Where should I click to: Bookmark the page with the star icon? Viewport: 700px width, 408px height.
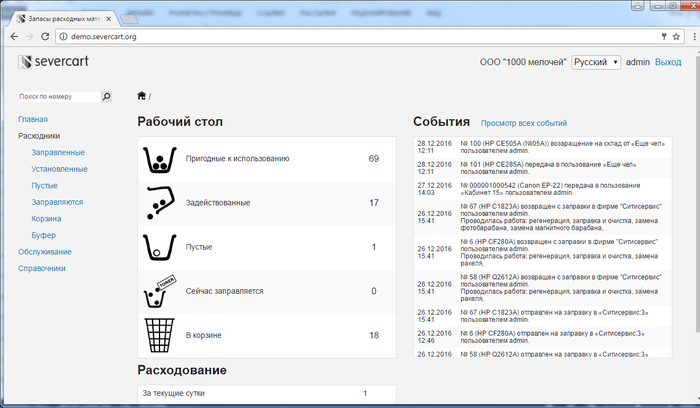tap(676, 37)
